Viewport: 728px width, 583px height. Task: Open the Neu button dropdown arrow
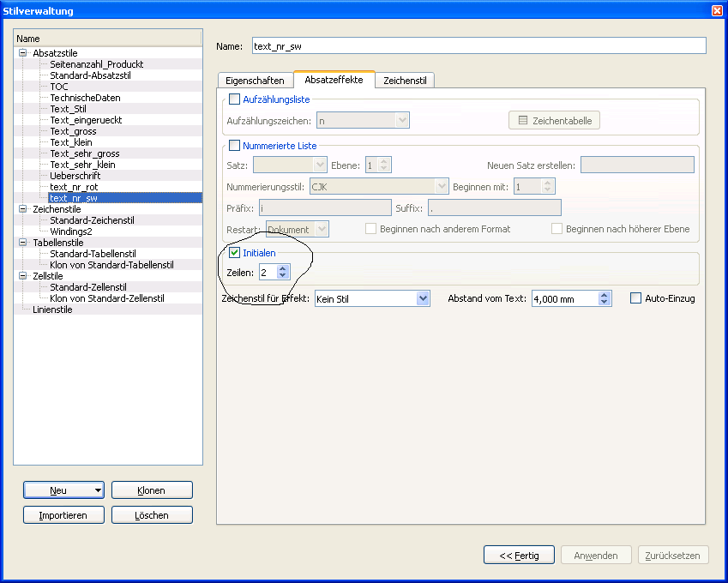point(98,490)
